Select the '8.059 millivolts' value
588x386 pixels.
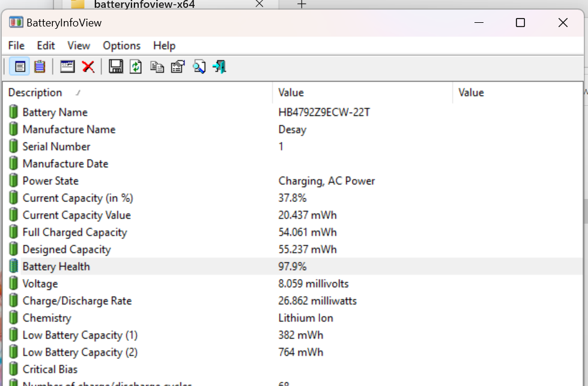click(x=314, y=284)
